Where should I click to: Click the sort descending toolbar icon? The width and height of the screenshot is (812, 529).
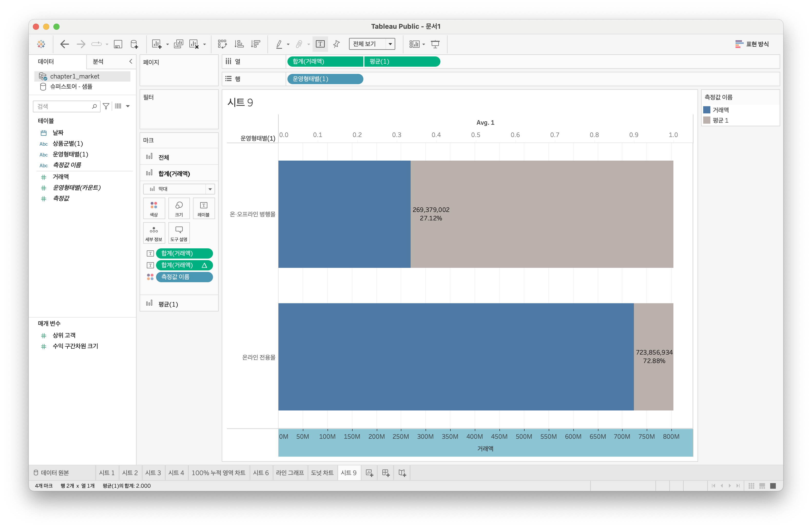(255, 44)
